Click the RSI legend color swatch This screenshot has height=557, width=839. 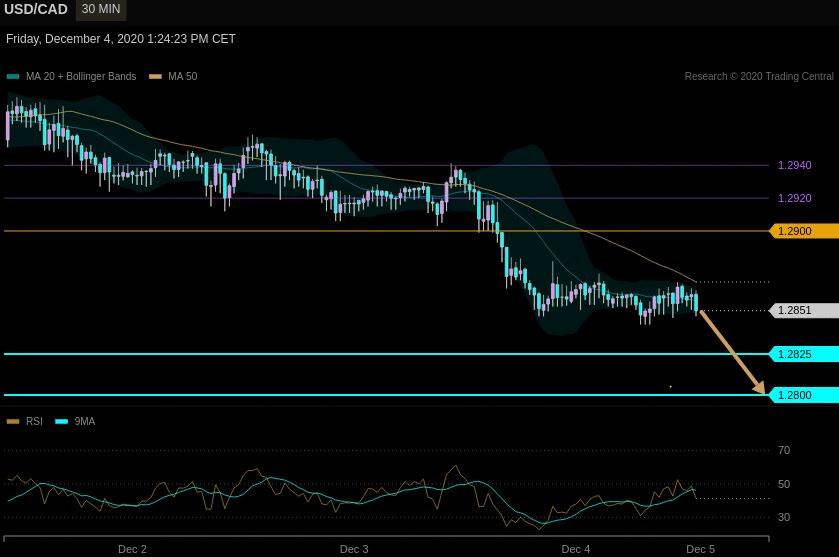click(x=13, y=422)
